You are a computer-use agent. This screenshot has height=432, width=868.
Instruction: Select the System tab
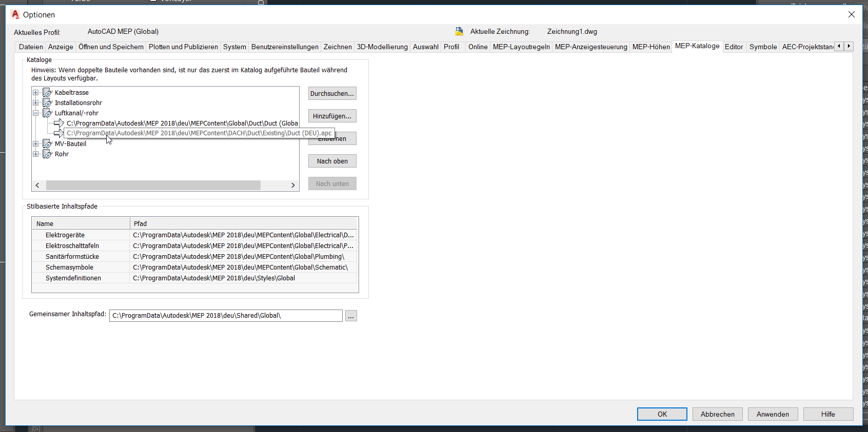[234, 47]
